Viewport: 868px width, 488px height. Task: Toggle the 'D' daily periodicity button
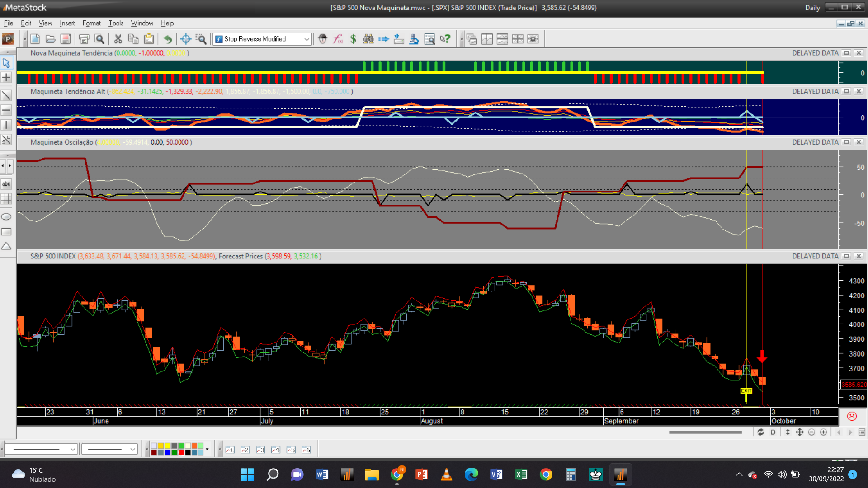pyautogui.click(x=773, y=432)
